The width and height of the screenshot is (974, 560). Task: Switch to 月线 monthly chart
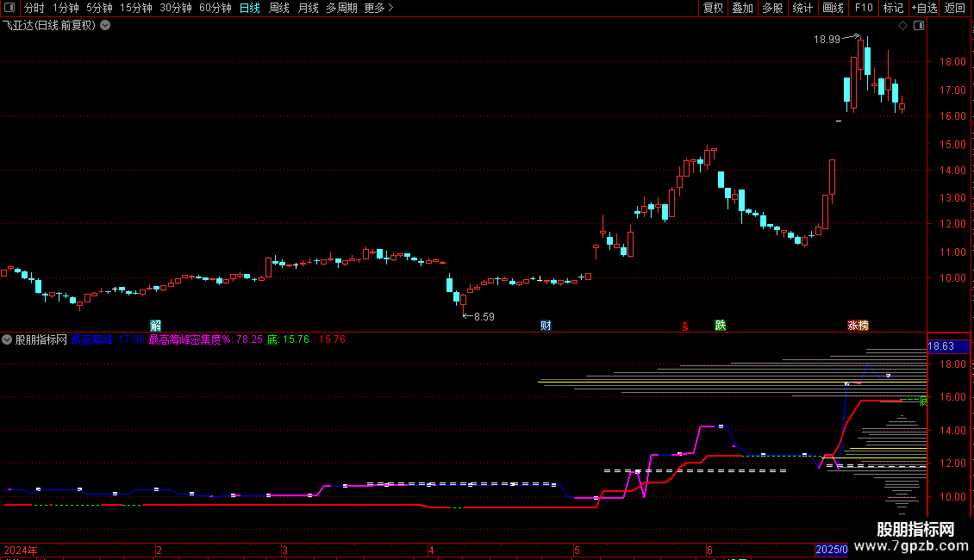click(308, 8)
